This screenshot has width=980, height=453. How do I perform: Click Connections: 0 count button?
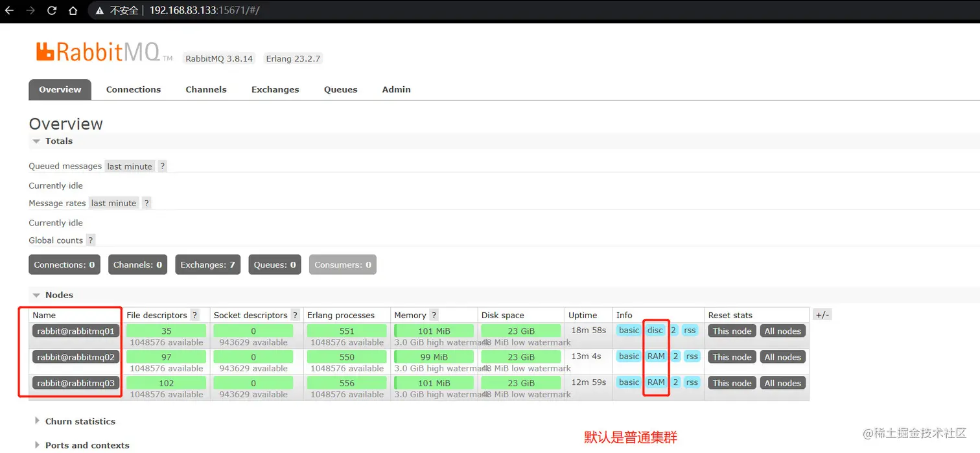coord(64,264)
